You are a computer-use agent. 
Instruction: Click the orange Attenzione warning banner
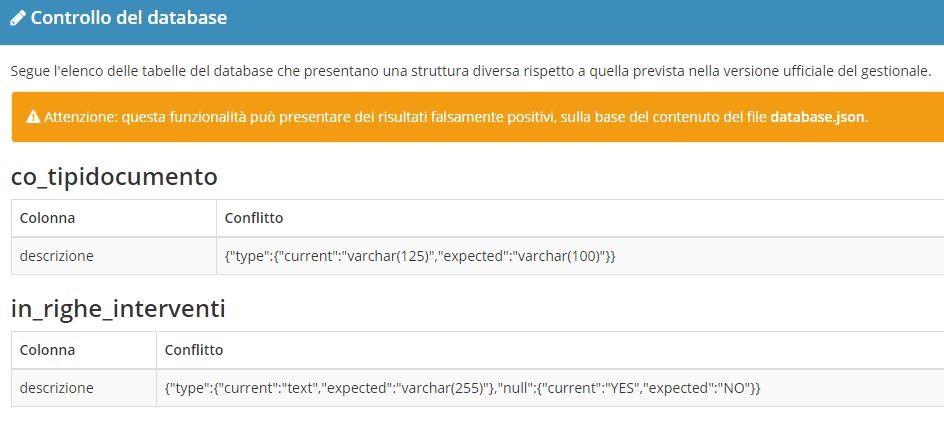point(478,117)
